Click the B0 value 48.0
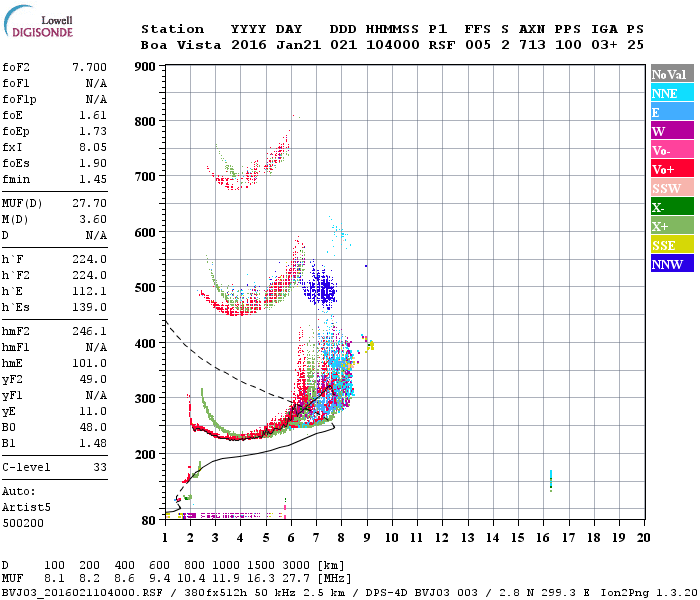This screenshot has width=700, height=600. [x=93, y=427]
